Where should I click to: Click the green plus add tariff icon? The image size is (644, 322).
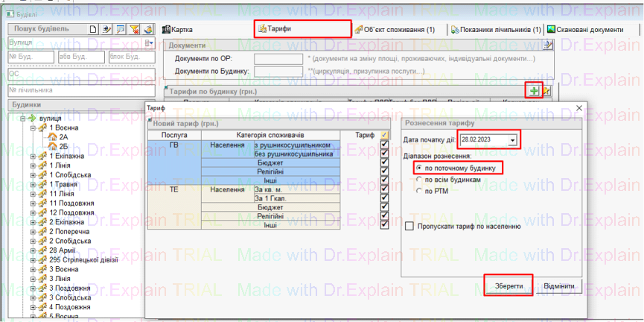(534, 91)
